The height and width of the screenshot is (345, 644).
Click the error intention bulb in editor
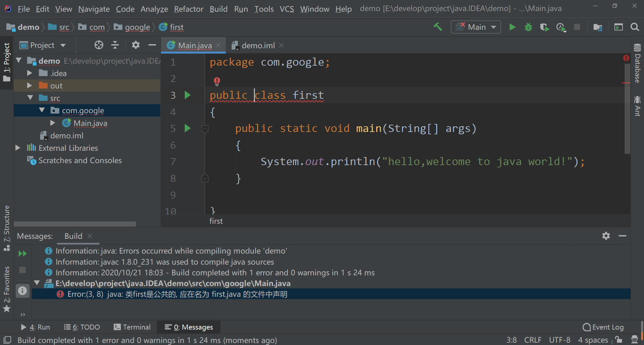217,81
